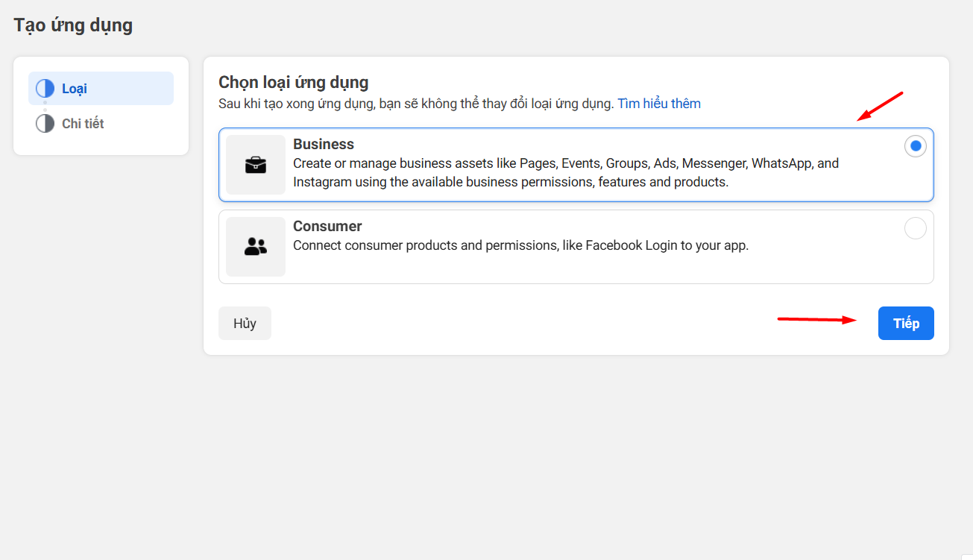Click the Business description about Pages, Events, Groups
Screen dimensions: 973x560
point(566,172)
